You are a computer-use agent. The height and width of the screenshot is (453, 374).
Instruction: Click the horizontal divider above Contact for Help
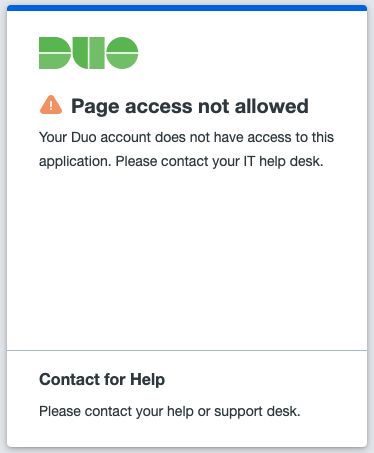187,350
